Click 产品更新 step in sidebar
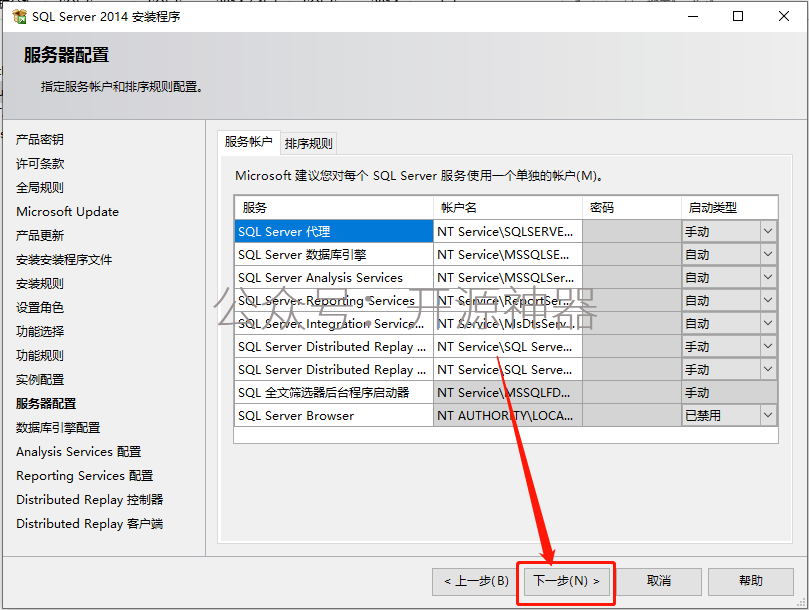The height and width of the screenshot is (610, 809). [x=40, y=235]
